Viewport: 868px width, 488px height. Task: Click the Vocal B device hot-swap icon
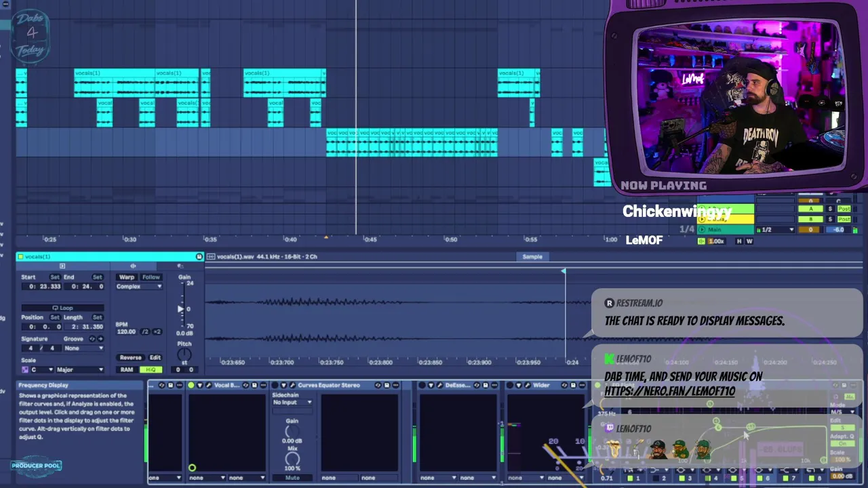(245, 386)
